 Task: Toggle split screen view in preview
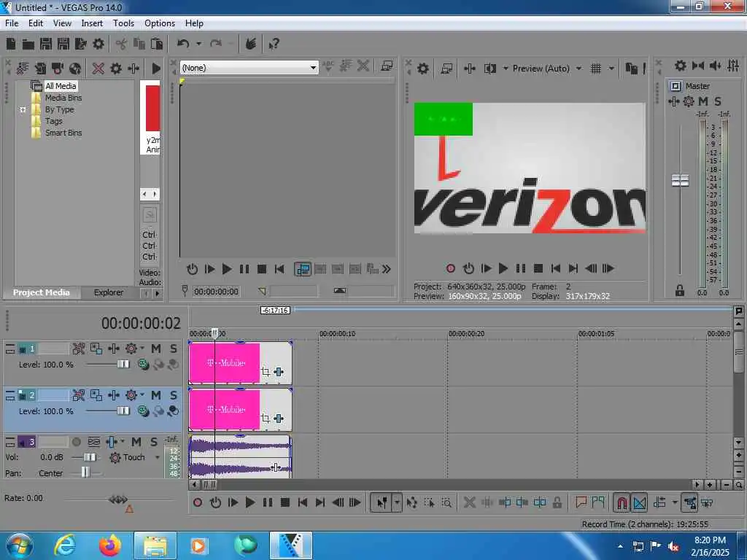(x=489, y=69)
